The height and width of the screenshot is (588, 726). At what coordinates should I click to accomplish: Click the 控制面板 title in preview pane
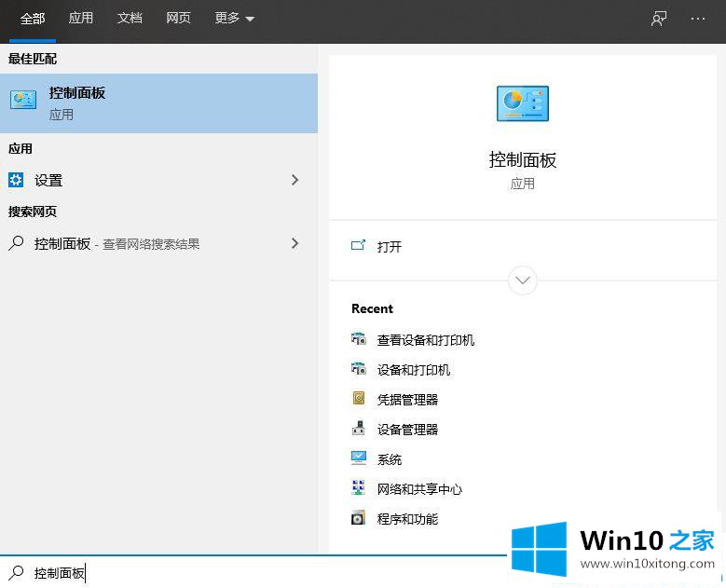pos(523,160)
